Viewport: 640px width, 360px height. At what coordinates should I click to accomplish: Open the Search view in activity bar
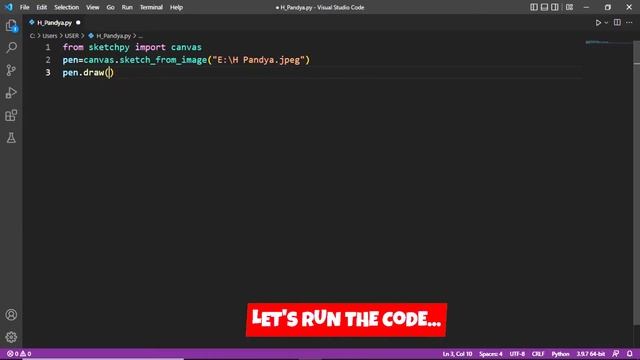[x=11, y=47]
